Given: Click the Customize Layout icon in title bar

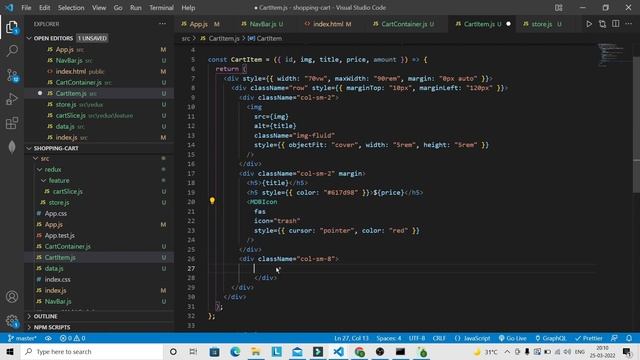Looking at the screenshot, I should tap(558, 8).
